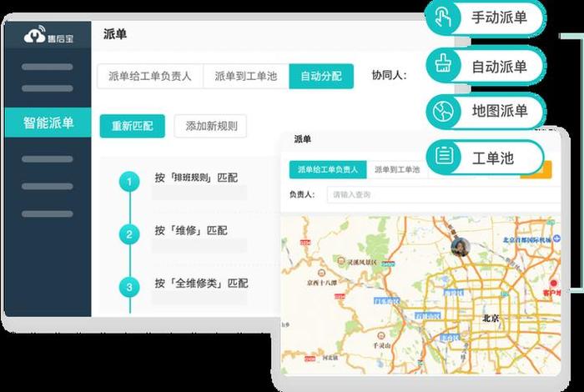Click the 按「全维修类」匹配 rule text

coord(202,284)
